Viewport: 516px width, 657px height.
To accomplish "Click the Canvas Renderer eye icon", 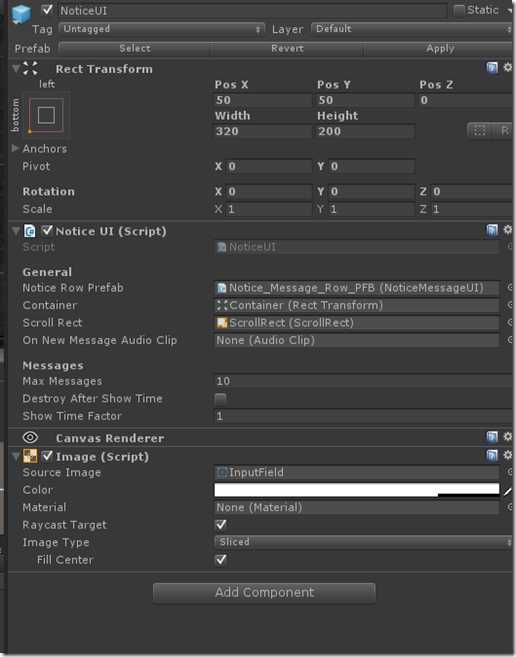I will pos(30,437).
